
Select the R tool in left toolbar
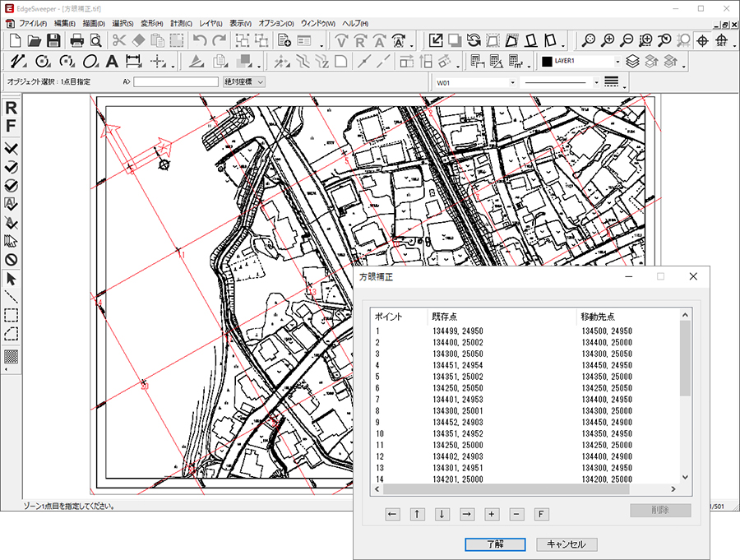(12, 109)
